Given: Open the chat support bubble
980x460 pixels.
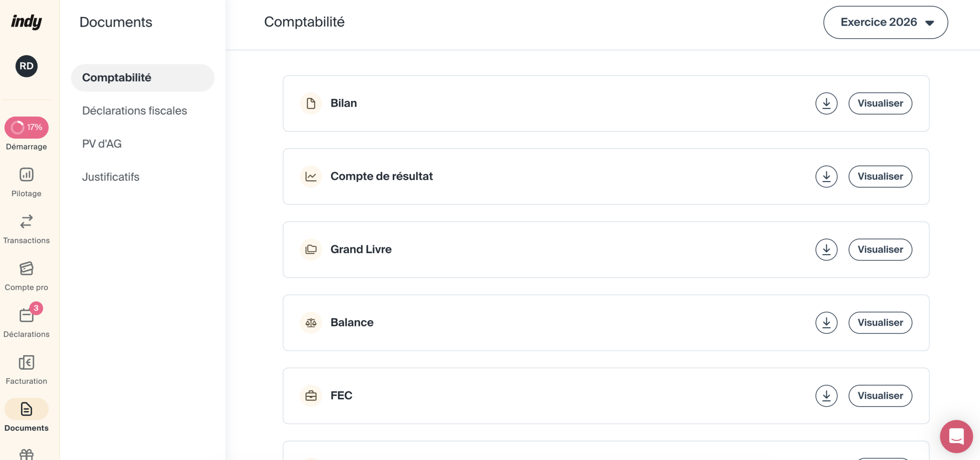Looking at the screenshot, I should (956, 436).
